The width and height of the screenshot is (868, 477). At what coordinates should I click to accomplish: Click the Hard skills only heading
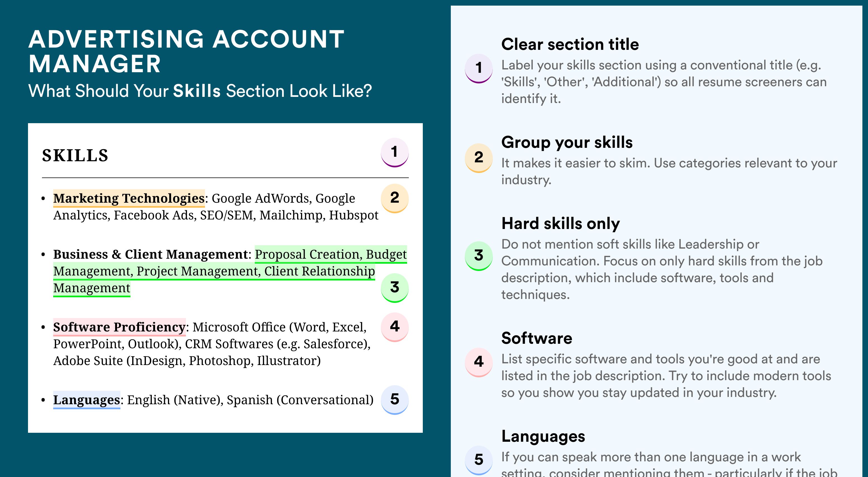click(x=560, y=223)
